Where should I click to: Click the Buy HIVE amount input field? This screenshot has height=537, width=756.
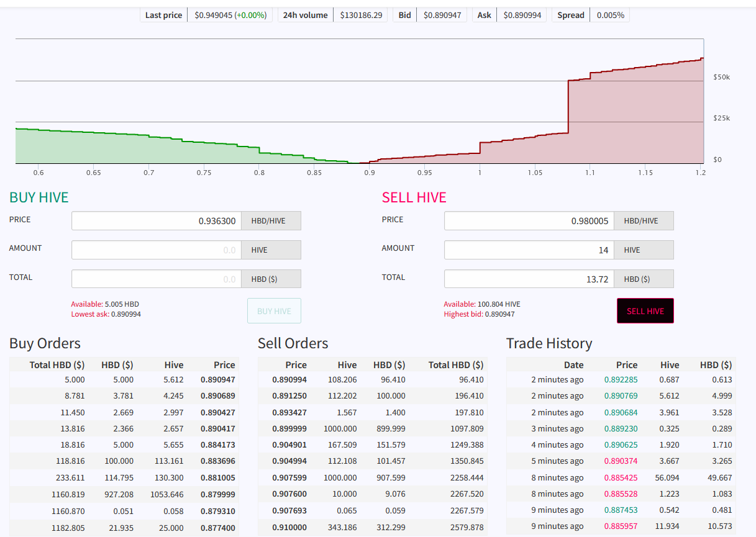[x=156, y=250]
